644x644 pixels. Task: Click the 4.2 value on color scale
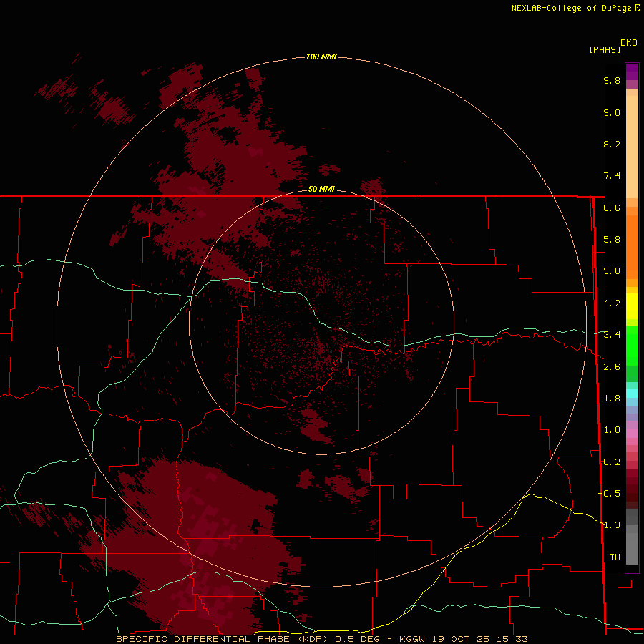coord(612,303)
